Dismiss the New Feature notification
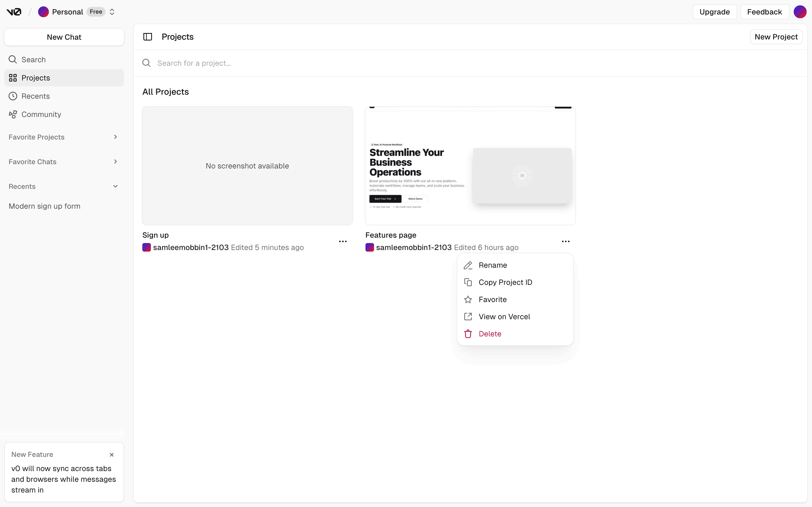812x507 pixels. pyautogui.click(x=112, y=455)
